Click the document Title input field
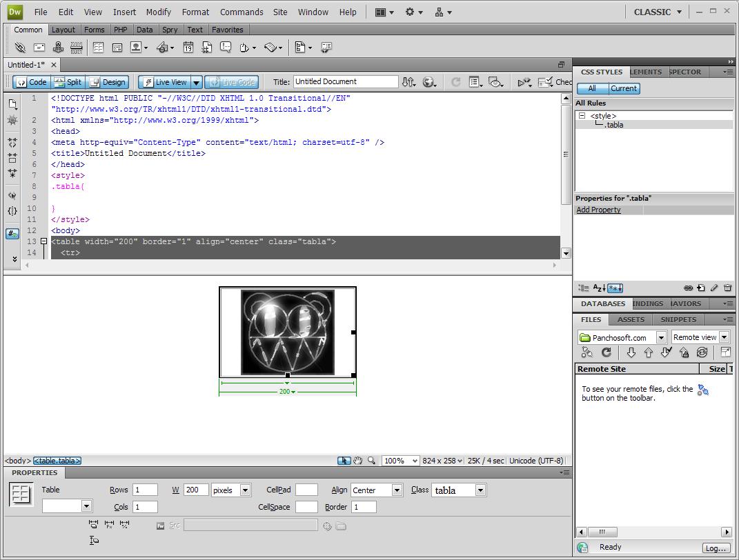739x560 pixels. [x=345, y=81]
